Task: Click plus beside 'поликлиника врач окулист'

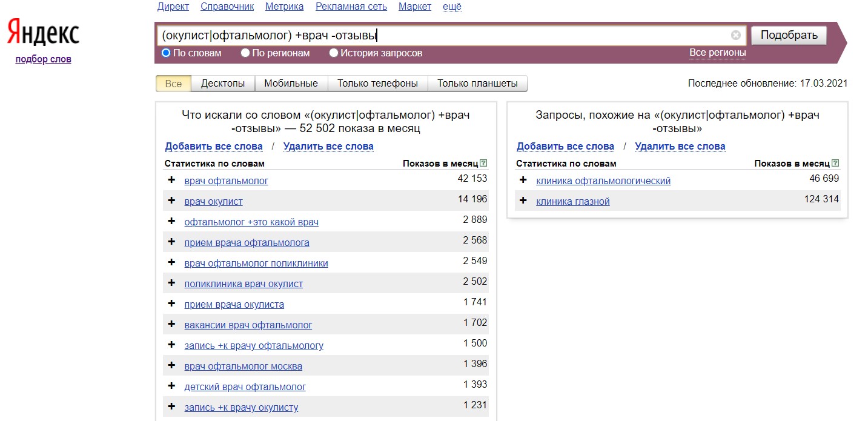Action: coord(171,283)
